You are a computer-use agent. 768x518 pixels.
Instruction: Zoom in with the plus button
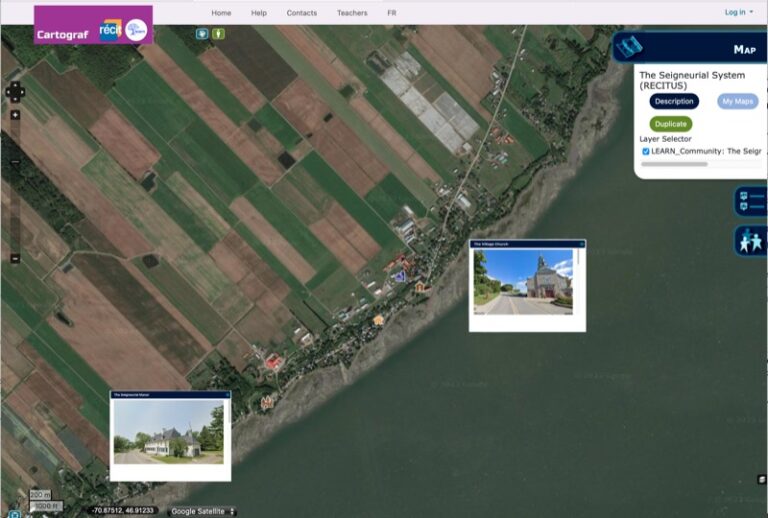point(15,115)
